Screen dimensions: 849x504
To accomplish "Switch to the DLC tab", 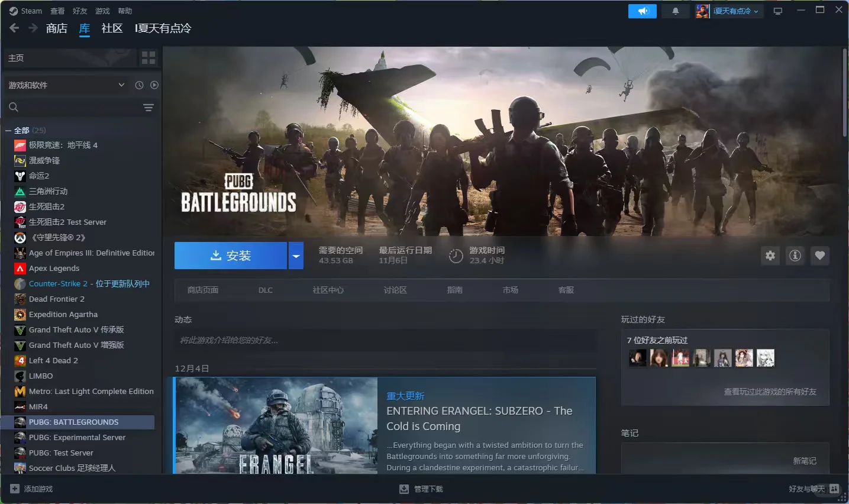I will click(265, 290).
